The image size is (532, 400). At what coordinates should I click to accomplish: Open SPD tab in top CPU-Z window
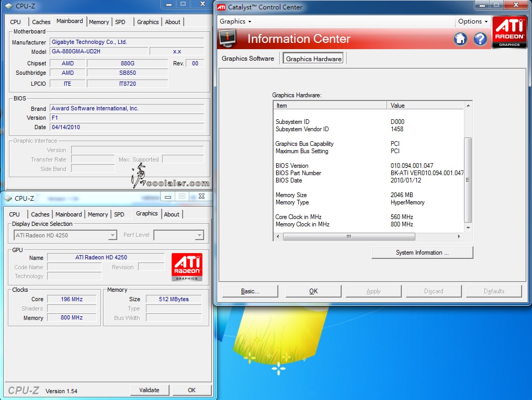coord(120,22)
